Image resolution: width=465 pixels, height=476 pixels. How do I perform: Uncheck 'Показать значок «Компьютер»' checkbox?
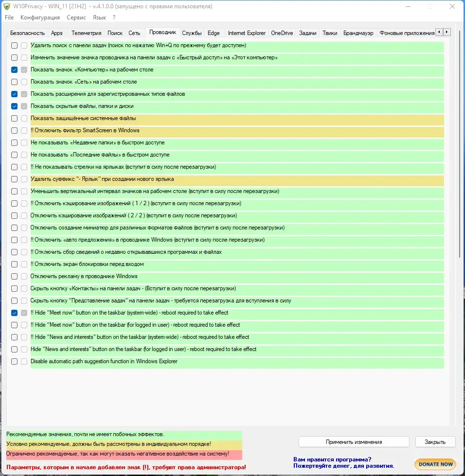pyautogui.click(x=14, y=70)
